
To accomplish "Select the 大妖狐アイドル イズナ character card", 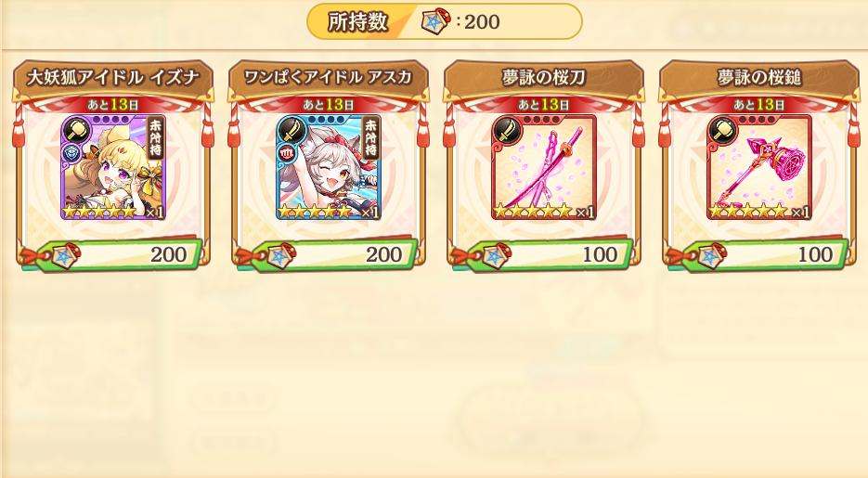I will 113,168.
